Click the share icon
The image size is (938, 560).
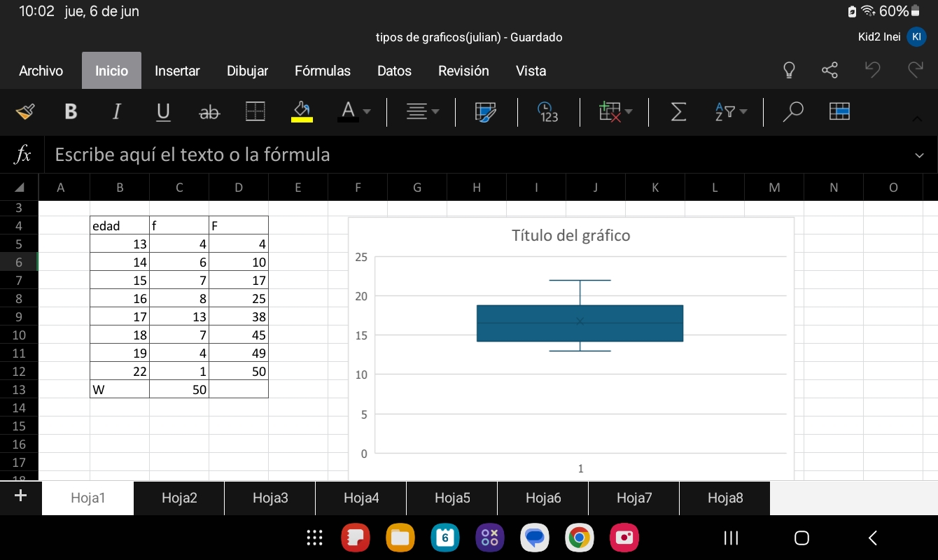click(829, 71)
